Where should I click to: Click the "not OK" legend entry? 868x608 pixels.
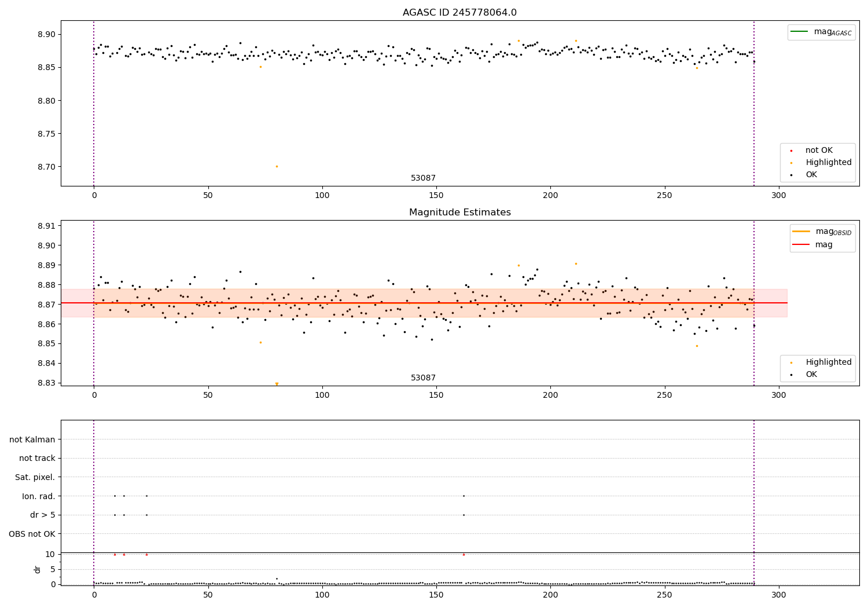(x=819, y=151)
